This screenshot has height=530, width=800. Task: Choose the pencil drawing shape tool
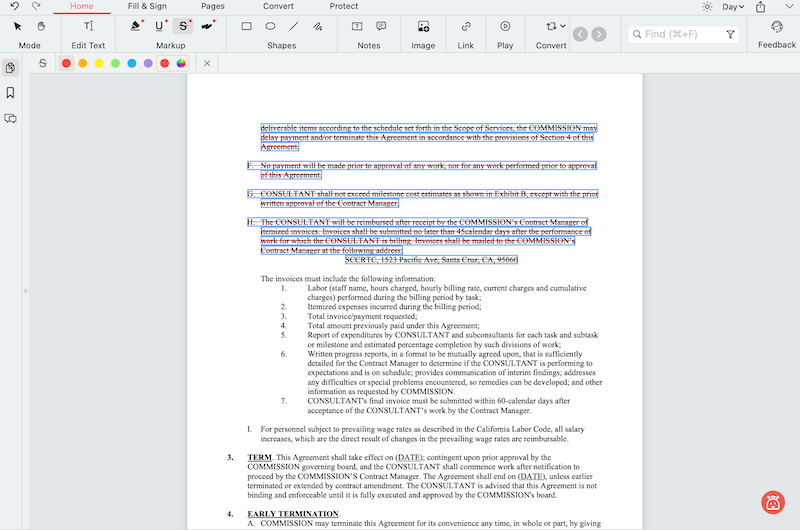pyautogui.click(x=317, y=26)
